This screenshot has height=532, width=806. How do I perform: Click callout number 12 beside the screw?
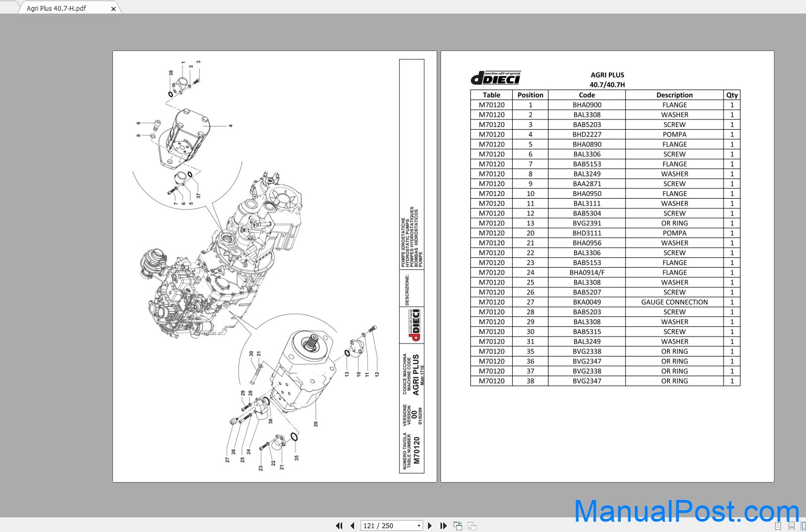(x=377, y=374)
